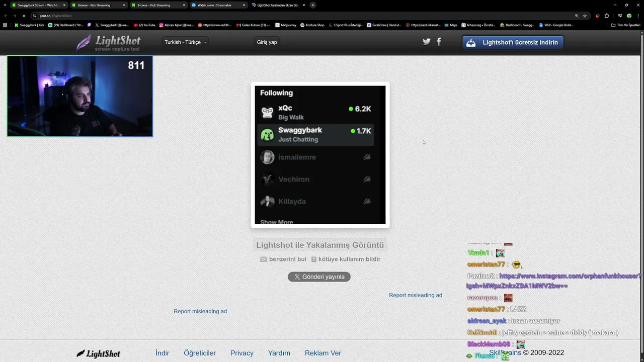Open the V0.8 Google Docs bookmark
Viewport: 644px width, 362px height.
click(x=556, y=25)
